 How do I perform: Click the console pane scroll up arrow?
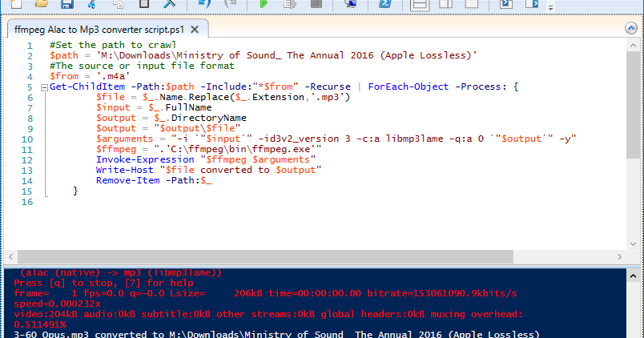click(633, 276)
